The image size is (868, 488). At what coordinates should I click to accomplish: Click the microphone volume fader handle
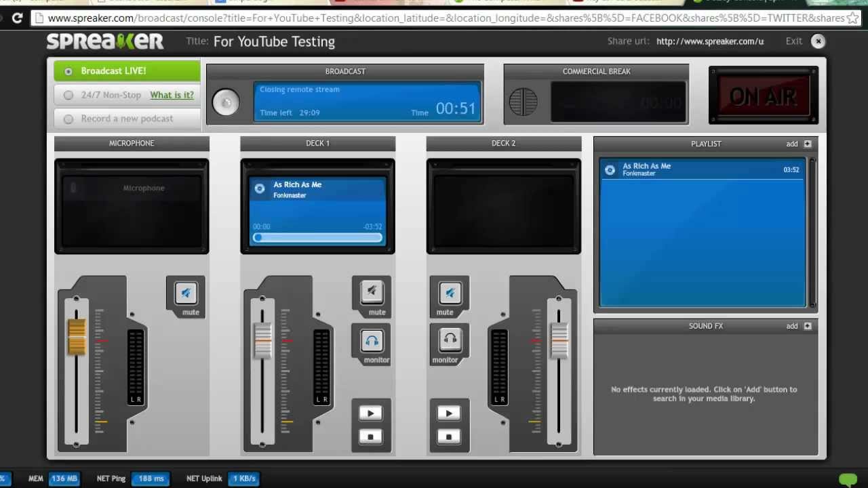(76, 336)
